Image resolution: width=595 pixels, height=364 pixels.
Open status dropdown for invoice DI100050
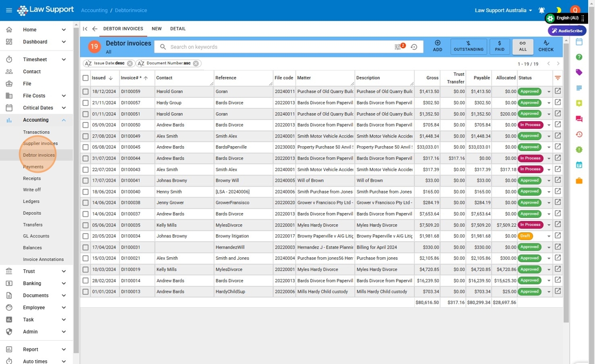(x=549, y=125)
